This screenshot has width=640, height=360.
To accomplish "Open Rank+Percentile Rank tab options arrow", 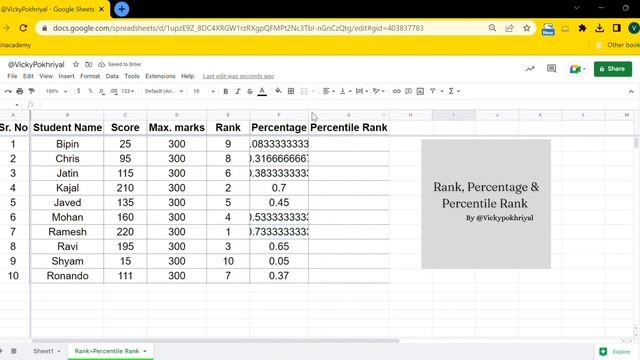I will click(x=145, y=351).
